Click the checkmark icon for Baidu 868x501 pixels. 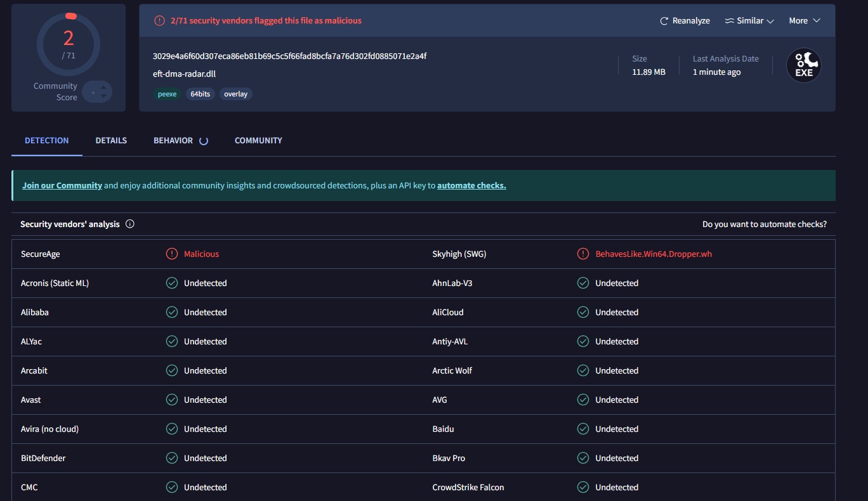pyautogui.click(x=583, y=429)
